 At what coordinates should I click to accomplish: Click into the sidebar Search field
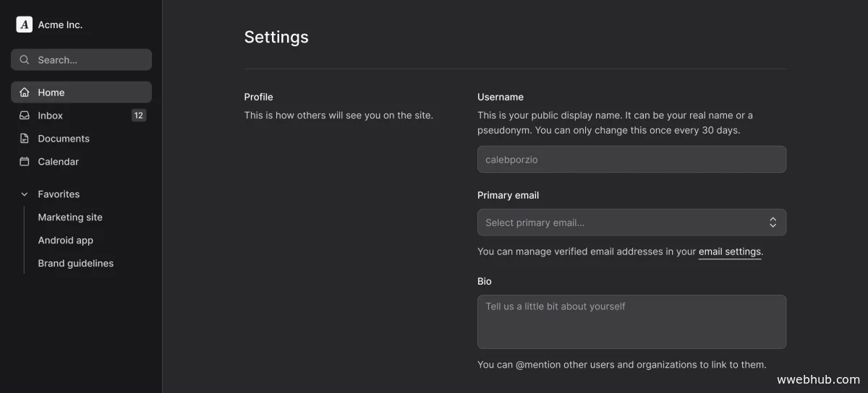87,60
